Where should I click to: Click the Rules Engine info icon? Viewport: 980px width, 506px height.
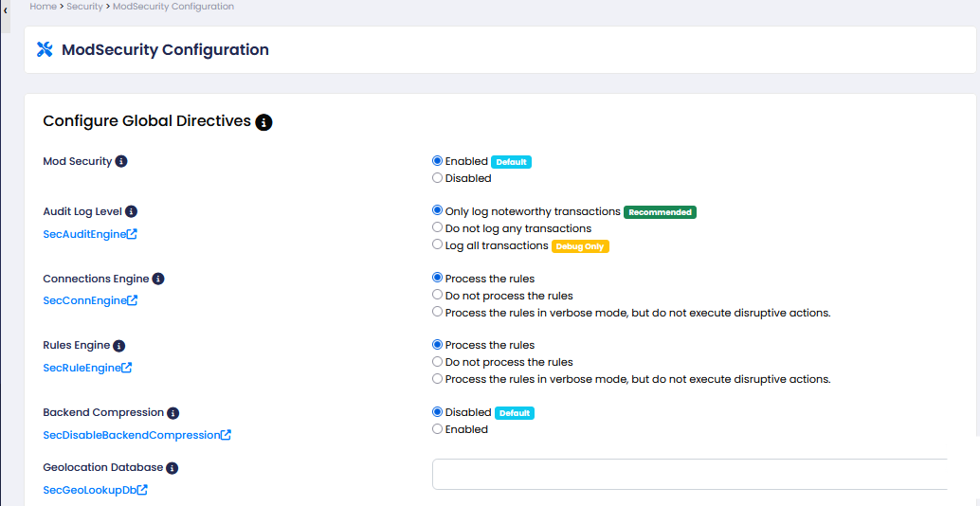[119, 346]
